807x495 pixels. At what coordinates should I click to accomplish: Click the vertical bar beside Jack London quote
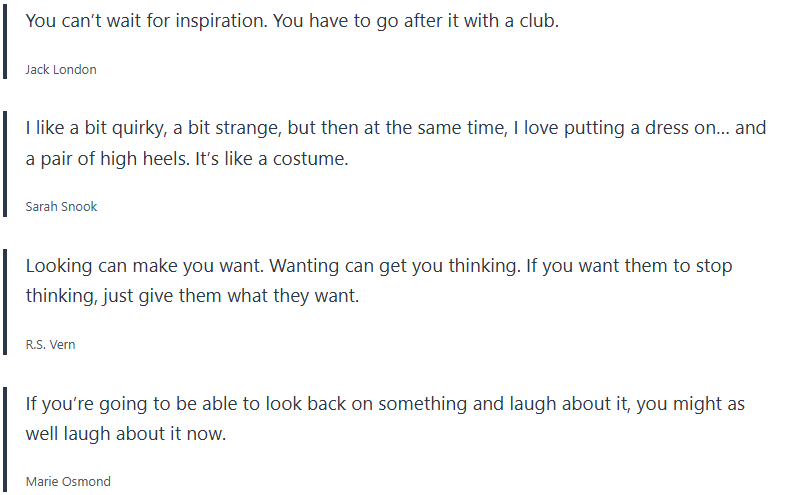click(5, 42)
